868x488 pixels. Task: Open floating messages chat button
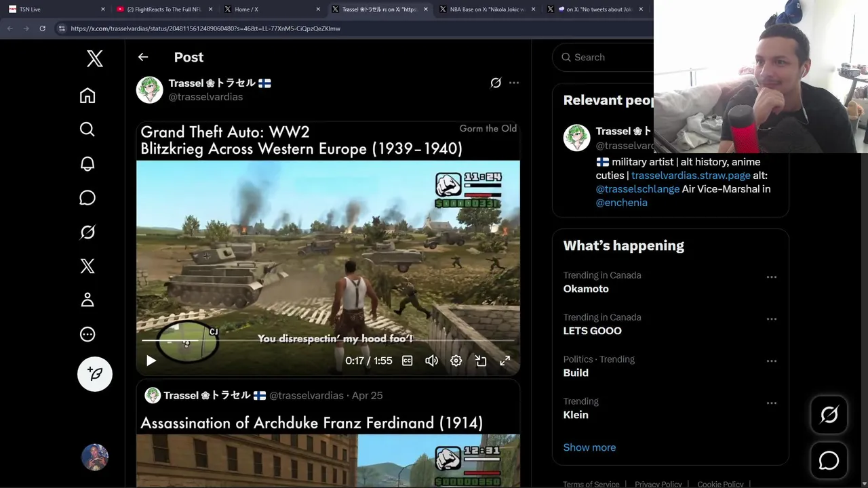click(x=829, y=461)
